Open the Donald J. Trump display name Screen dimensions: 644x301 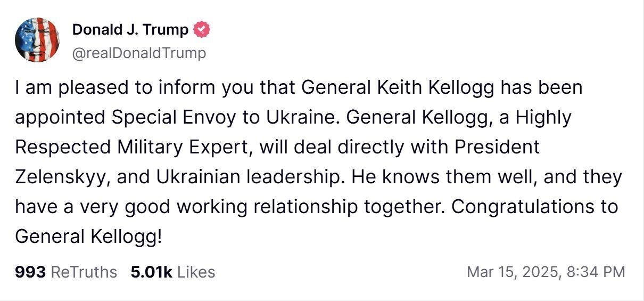point(130,30)
